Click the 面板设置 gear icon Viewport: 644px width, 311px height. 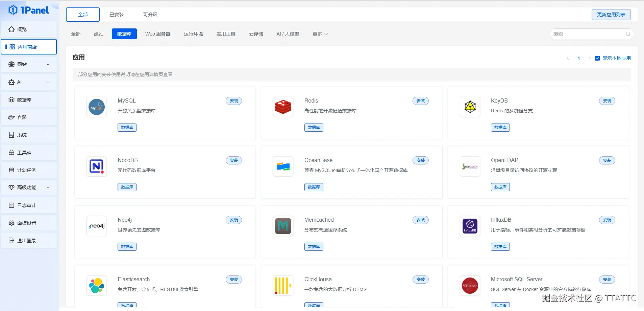pyautogui.click(x=11, y=223)
